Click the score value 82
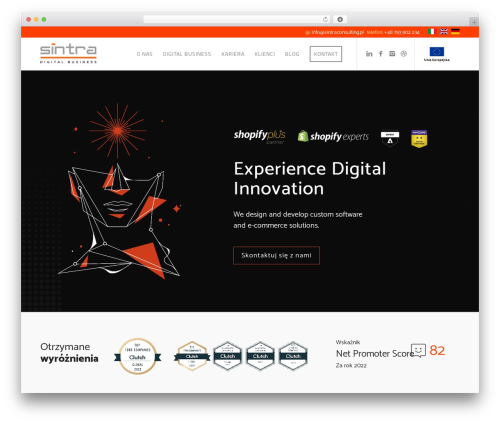This screenshot has width=500, height=423. (437, 350)
